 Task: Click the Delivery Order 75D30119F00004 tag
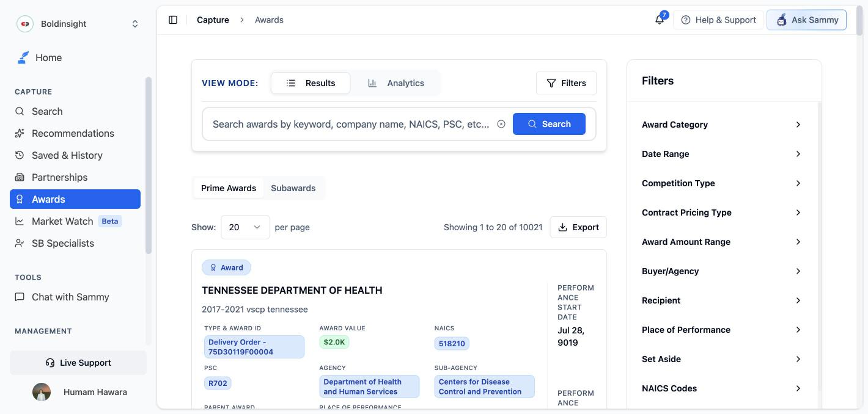coord(254,347)
